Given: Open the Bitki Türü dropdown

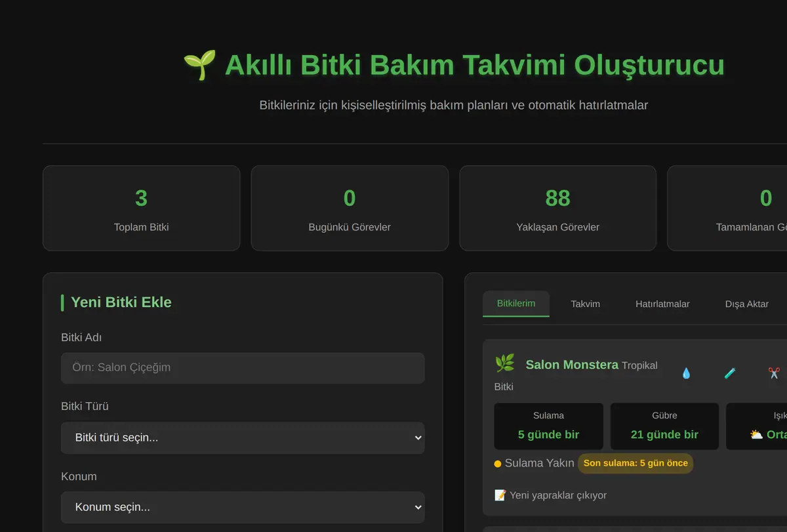Looking at the screenshot, I should (243, 438).
